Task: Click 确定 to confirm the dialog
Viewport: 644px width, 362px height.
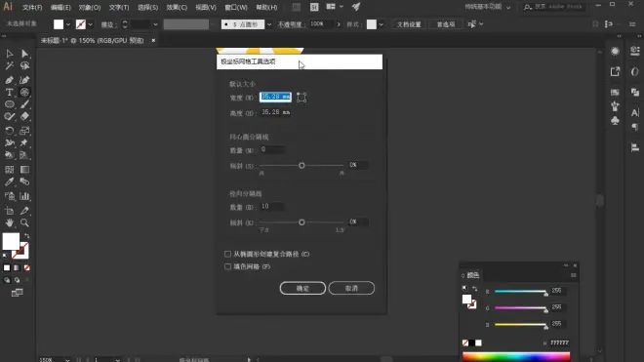Action: click(x=302, y=289)
